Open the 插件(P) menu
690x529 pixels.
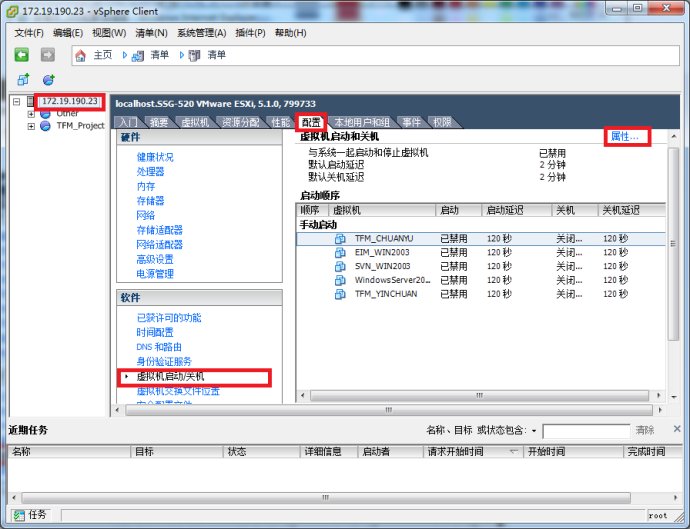tap(250, 33)
